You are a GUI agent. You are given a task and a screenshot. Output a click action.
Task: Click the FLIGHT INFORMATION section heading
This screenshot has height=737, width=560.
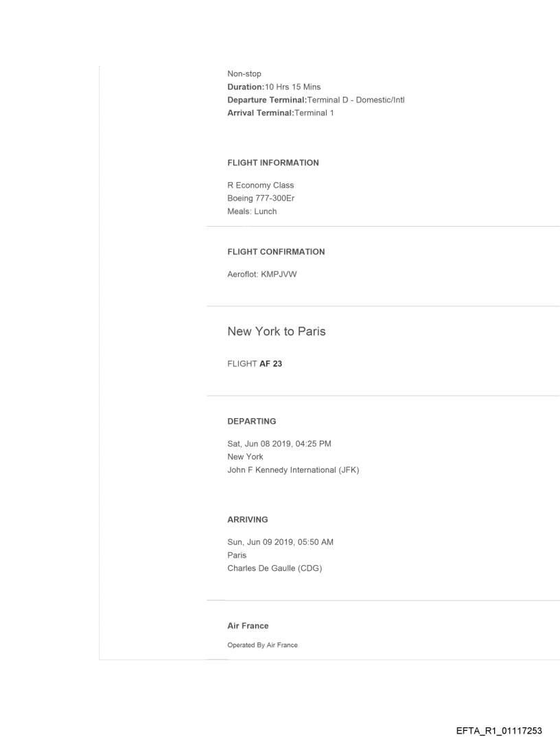pos(273,163)
